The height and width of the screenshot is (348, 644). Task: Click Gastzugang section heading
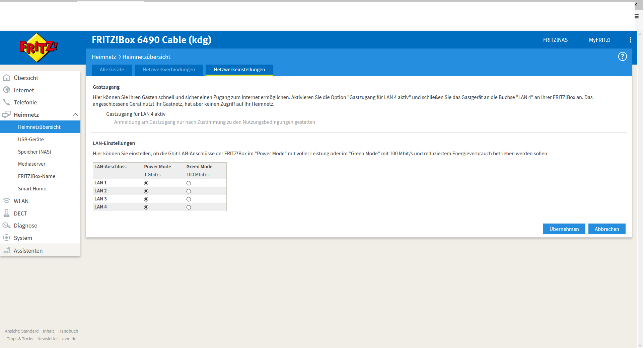pyautogui.click(x=106, y=87)
